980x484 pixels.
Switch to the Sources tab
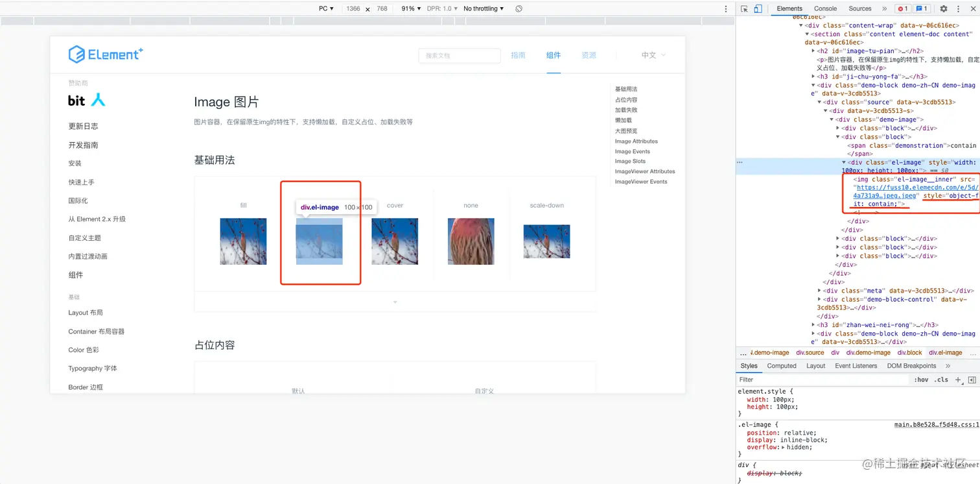[860, 8]
